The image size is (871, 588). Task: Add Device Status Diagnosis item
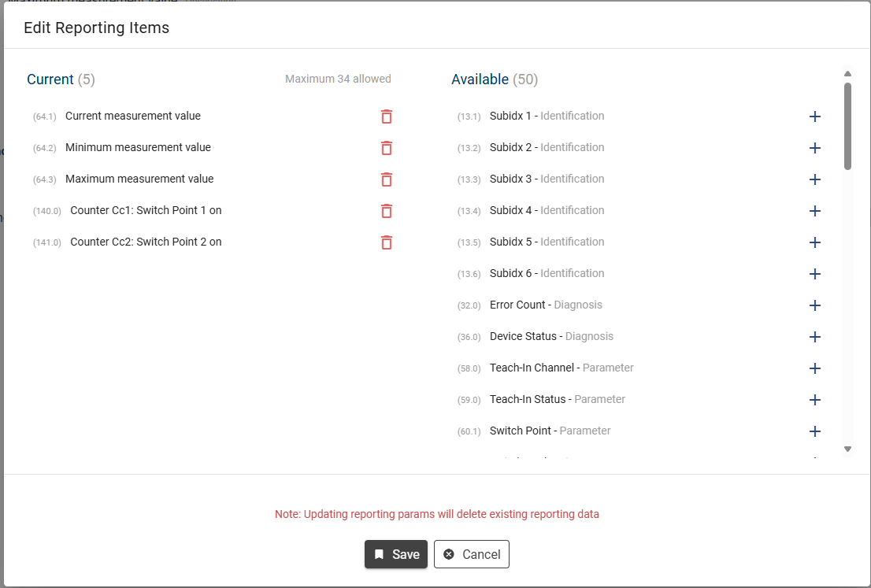[x=815, y=337]
